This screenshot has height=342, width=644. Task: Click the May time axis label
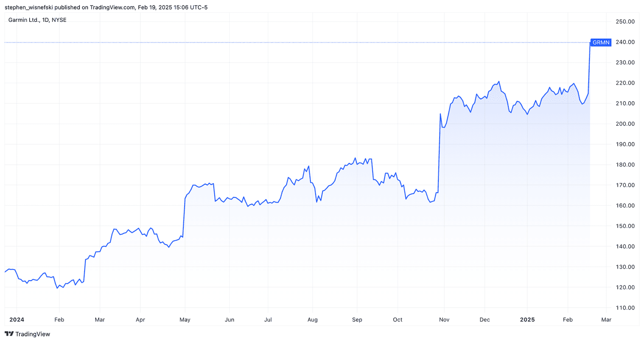point(185,320)
